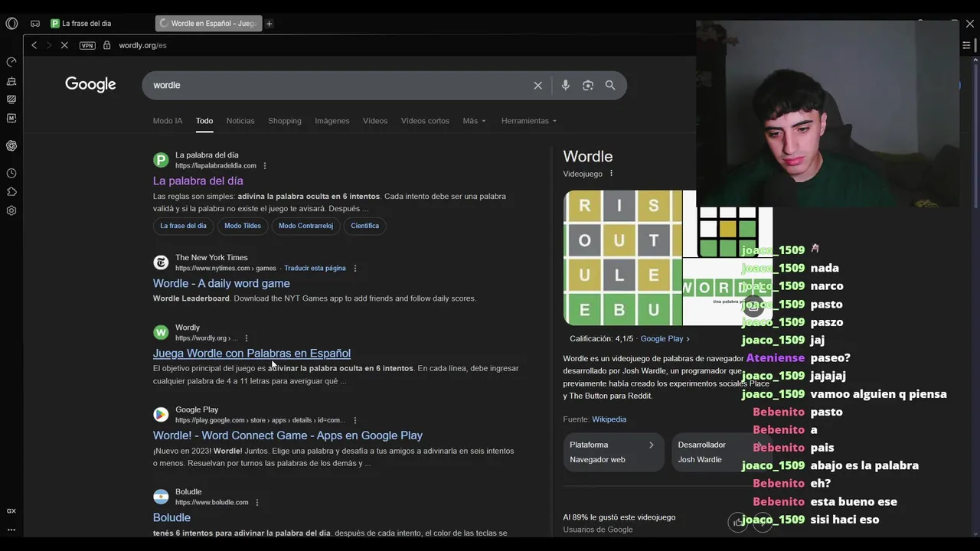Click Científica sitelink chip

[364, 226]
